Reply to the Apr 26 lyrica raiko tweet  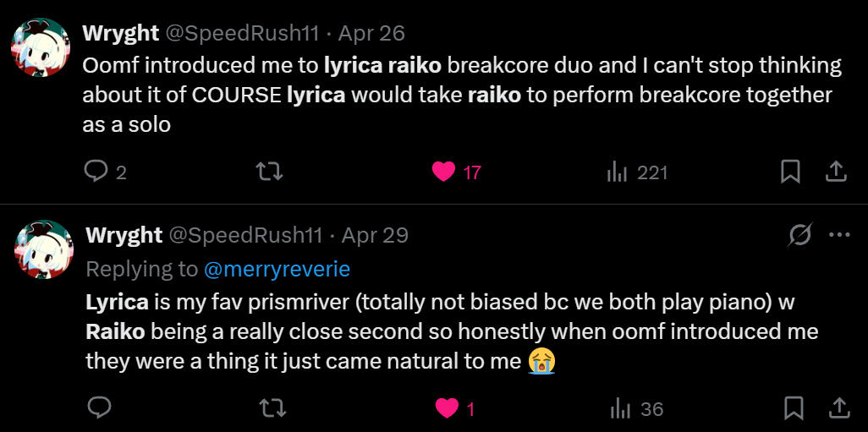coord(96,172)
